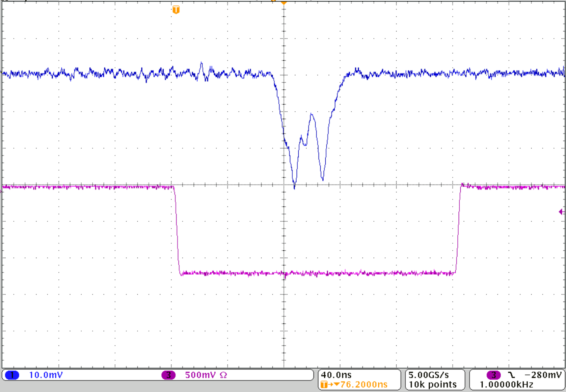The height and width of the screenshot is (392, 566).
Task: Click the 5.00GS/s sample rate readout
Action: [x=429, y=375]
